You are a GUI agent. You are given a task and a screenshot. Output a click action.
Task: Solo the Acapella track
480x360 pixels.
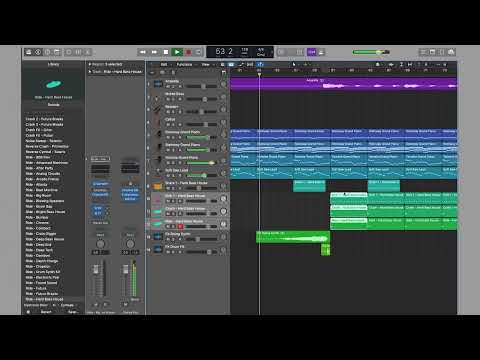173,86
